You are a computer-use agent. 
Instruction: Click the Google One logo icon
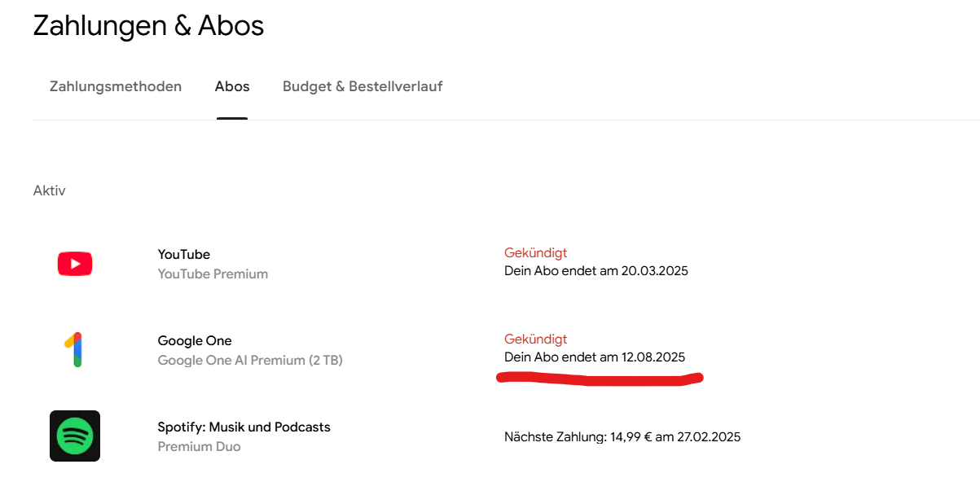pyautogui.click(x=74, y=350)
